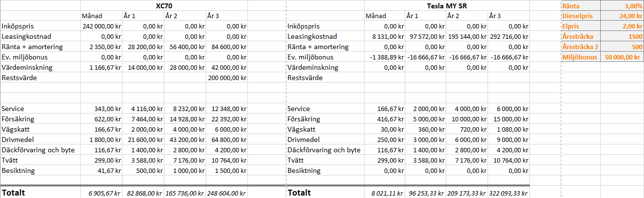
Task: Click the 22 392,00 kr cell
Action: [x=226, y=119]
